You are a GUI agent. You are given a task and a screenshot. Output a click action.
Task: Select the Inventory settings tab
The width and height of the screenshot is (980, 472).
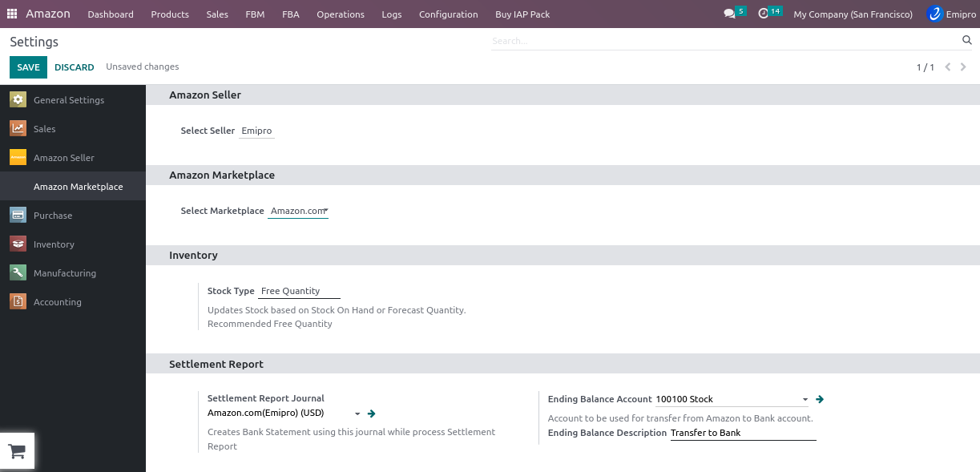tap(54, 244)
